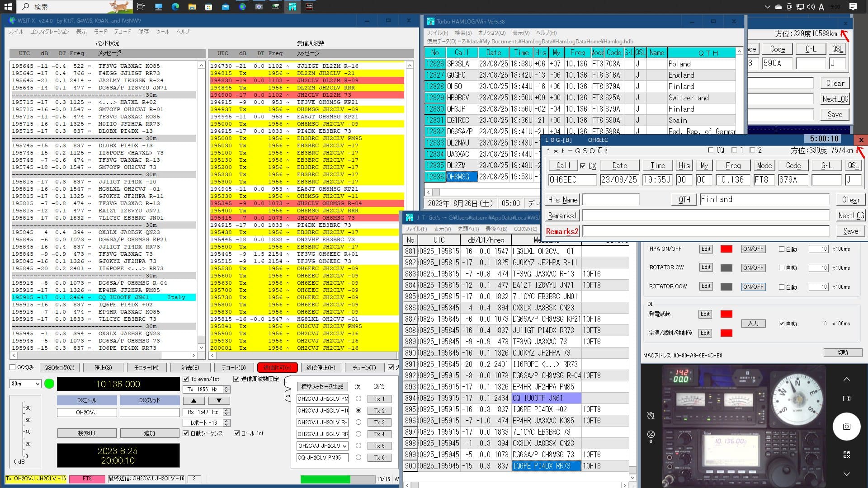Click the Save button in LOG-[B]
This screenshot has width=868, height=488.
pos(850,231)
